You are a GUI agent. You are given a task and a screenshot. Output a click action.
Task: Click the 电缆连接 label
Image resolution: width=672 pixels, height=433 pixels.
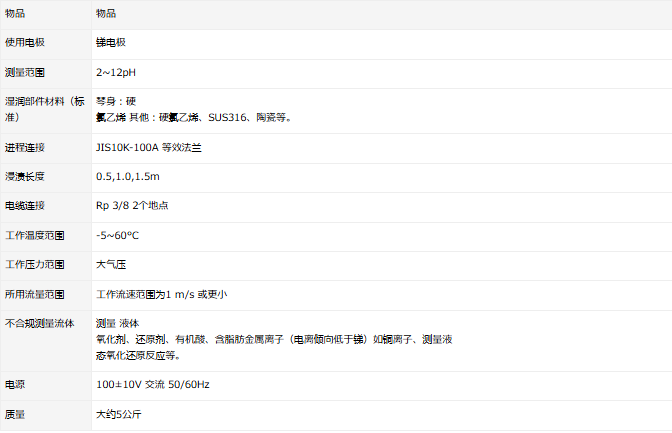[x=25, y=206]
